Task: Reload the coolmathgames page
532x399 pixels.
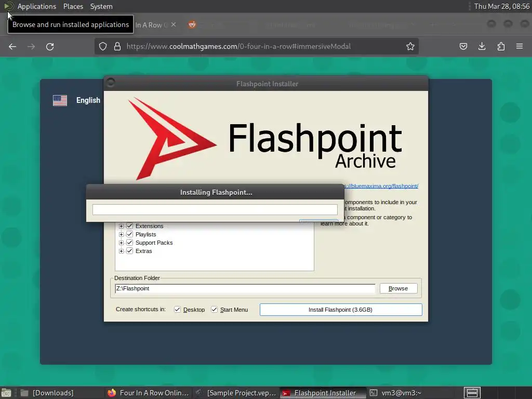Action: tap(50, 46)
